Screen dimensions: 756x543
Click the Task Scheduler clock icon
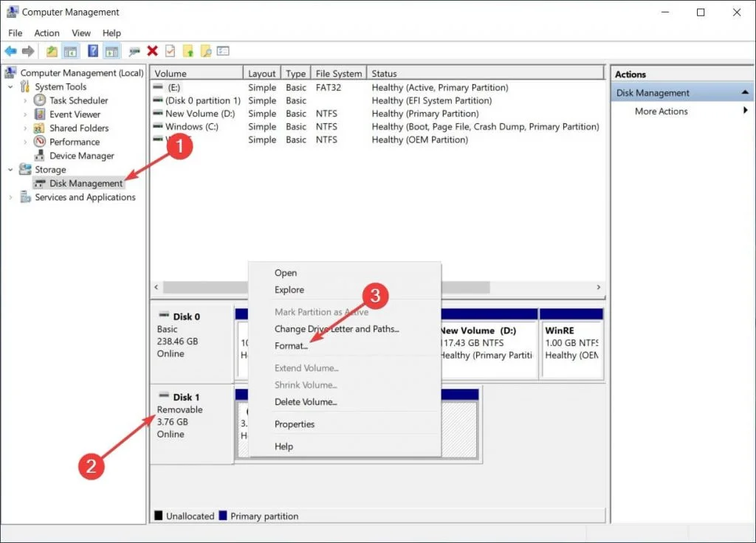(x=40, y=100)
